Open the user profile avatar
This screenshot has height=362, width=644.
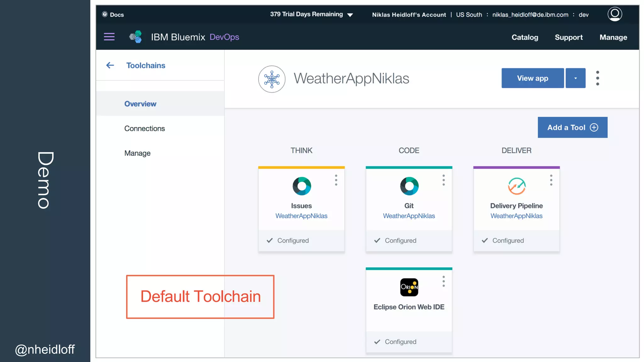(615, 14)
